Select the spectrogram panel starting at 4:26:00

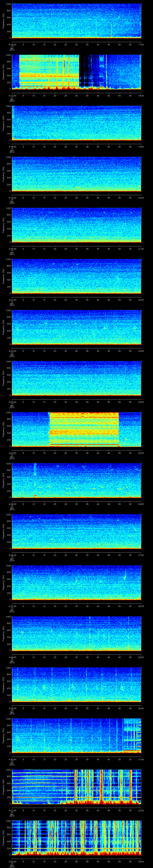76,531
